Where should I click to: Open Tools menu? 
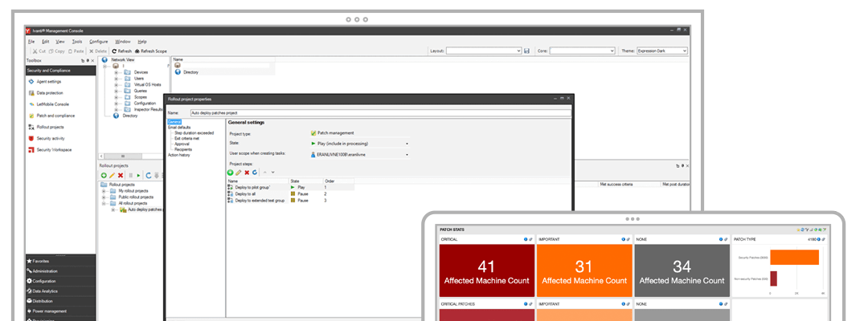77,42
